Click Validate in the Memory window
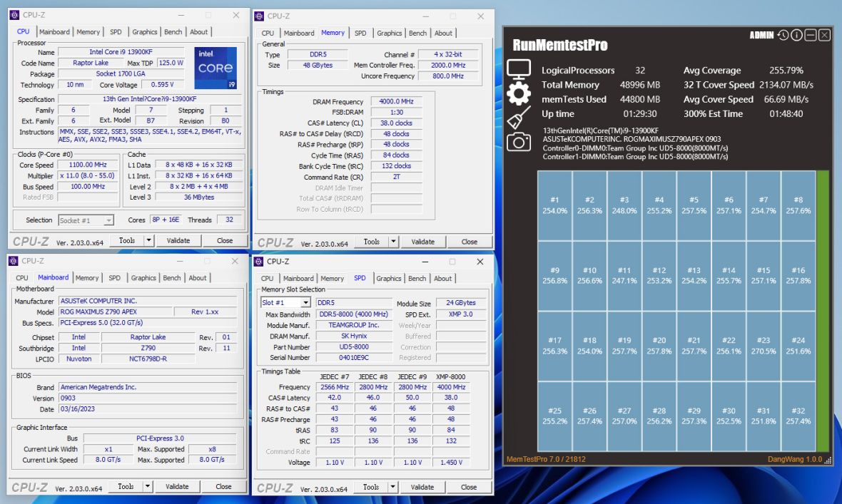Image resolution: width=842 pixels, height=504 pixels. coord(423,242)
